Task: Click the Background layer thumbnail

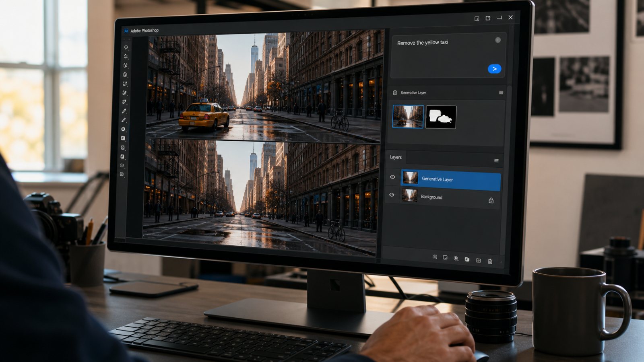Action: coord(409,195)
